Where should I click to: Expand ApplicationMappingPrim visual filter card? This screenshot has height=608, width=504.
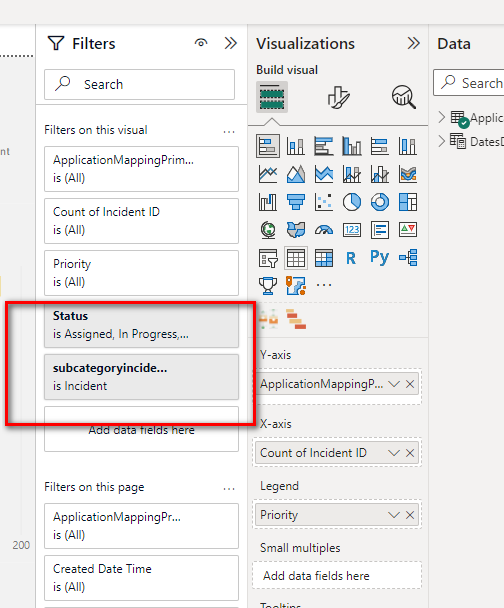142,169
